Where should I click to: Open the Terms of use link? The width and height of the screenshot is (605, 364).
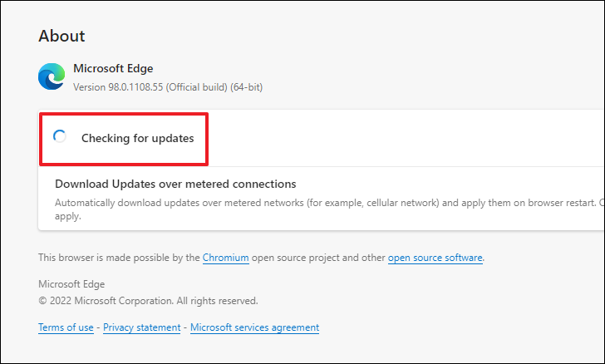tap(66, 327)
